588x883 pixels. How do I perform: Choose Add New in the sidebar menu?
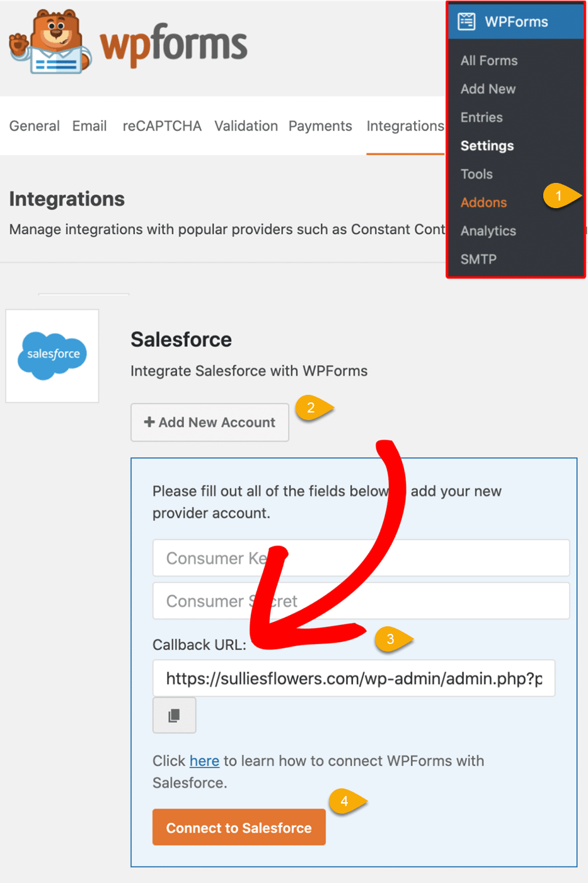(x=488, y=89)
